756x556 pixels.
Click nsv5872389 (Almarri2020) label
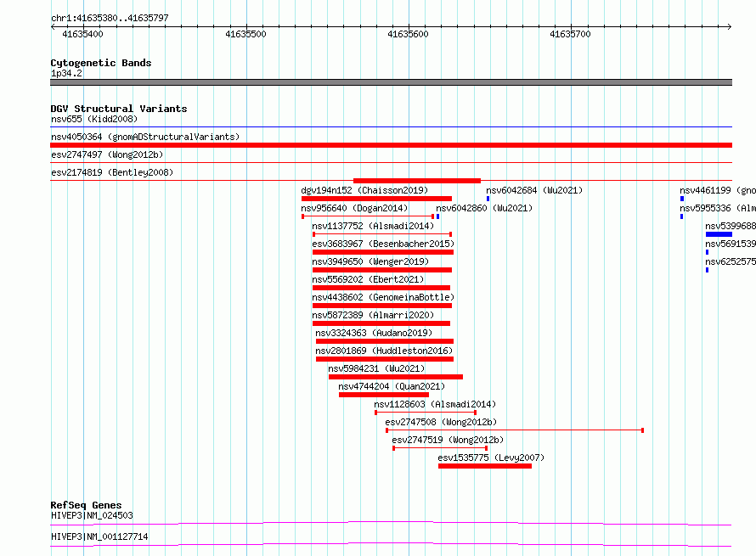[x=373, y=315]
